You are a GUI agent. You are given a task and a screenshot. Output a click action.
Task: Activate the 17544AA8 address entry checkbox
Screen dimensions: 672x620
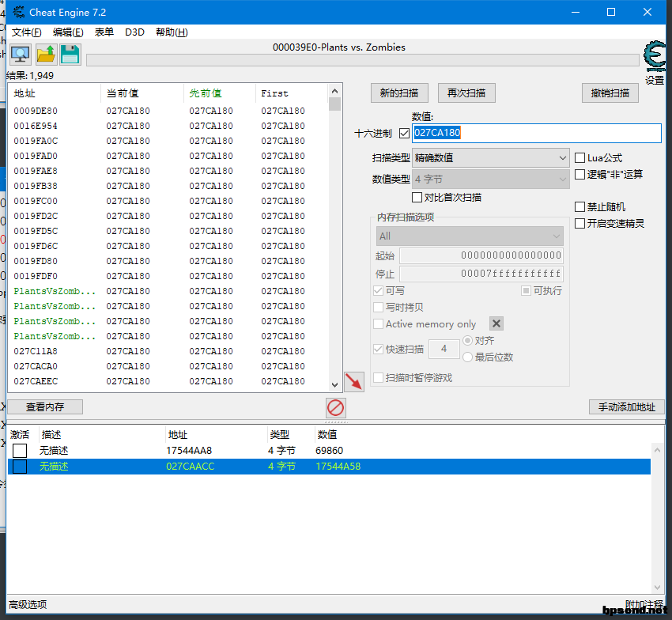tap(20, 451)
